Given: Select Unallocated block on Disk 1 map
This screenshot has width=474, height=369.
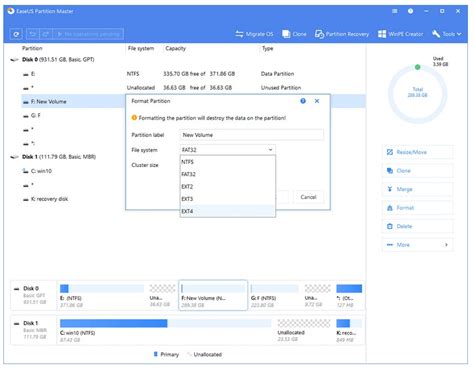Looking at the screenshot, I should tap(304, 330).
